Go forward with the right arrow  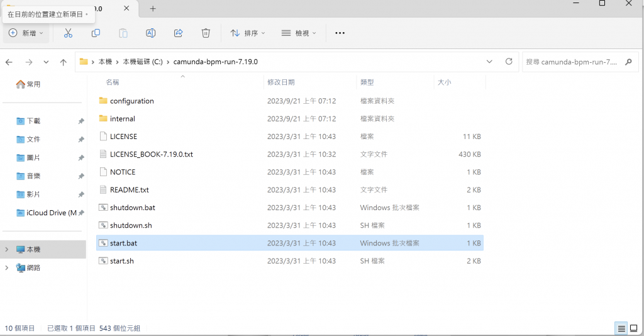(x=29, y=62)
